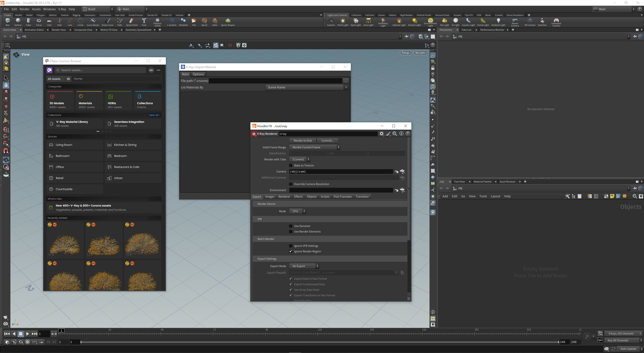The image size is (644, 353).
Task: Toggle Export Data In Hex Format
Action: coord(291,279)
